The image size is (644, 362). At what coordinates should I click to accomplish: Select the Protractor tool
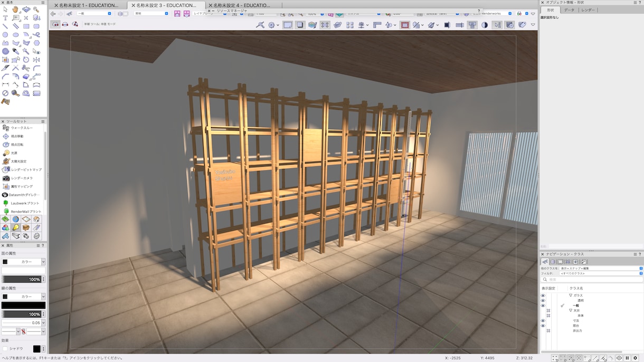point(26,93)
